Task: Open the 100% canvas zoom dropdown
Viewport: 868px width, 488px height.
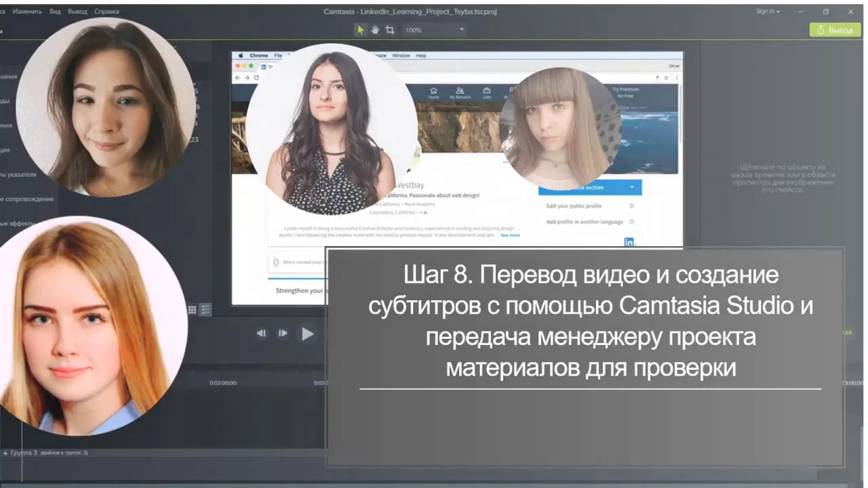Action: click(x=435, y=30)
